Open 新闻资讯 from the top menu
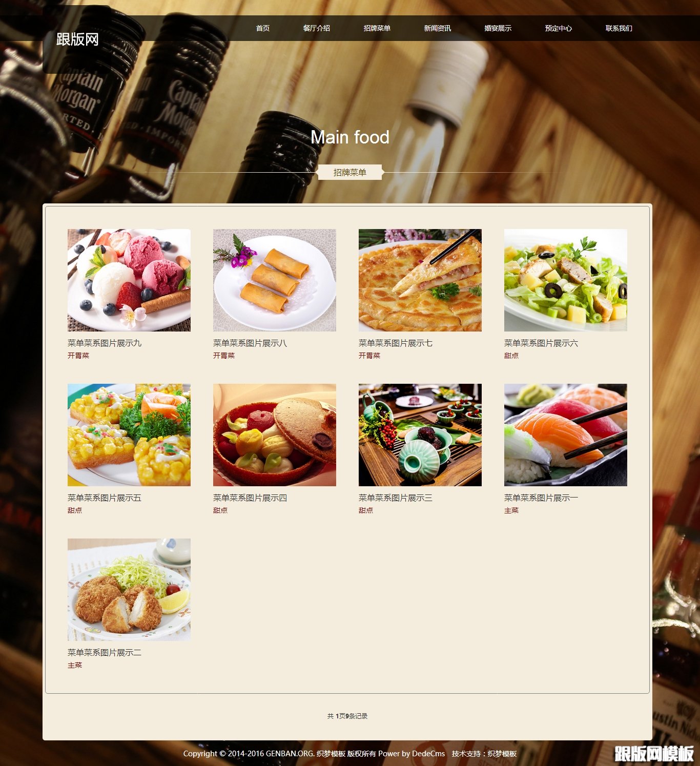The image size is (700, 766). coord(438,28)
